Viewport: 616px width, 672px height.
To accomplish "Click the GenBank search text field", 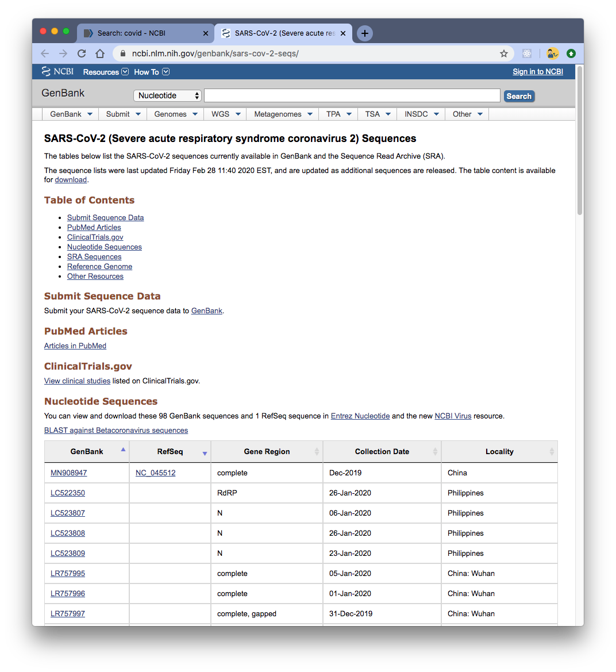I will [352, 95].
